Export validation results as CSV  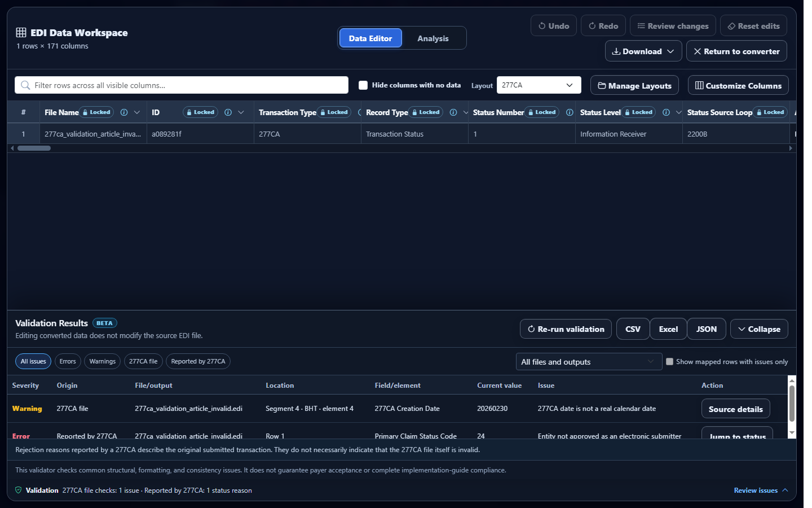point(633,329)
